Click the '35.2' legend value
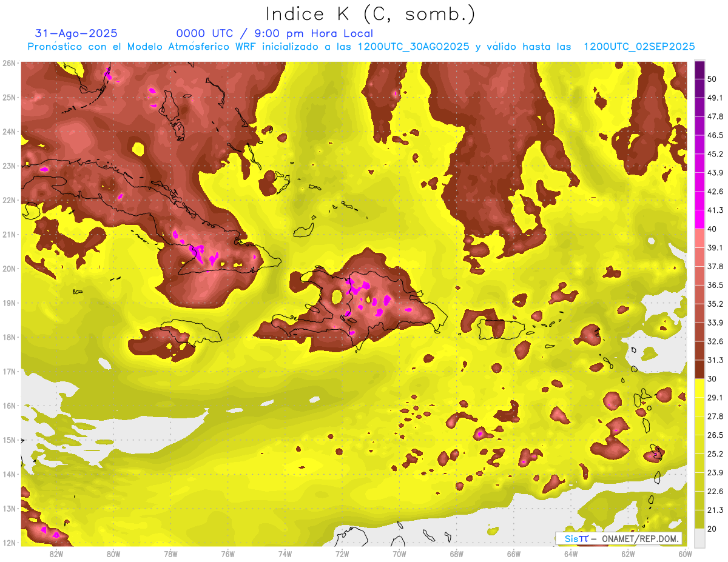 tap(716, 304)
